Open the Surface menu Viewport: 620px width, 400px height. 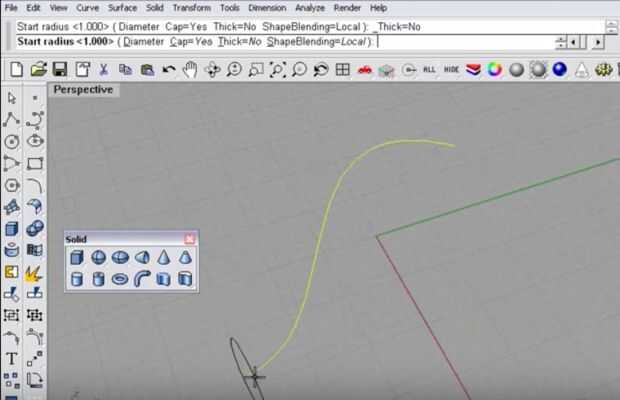click(x=122, y=8)
